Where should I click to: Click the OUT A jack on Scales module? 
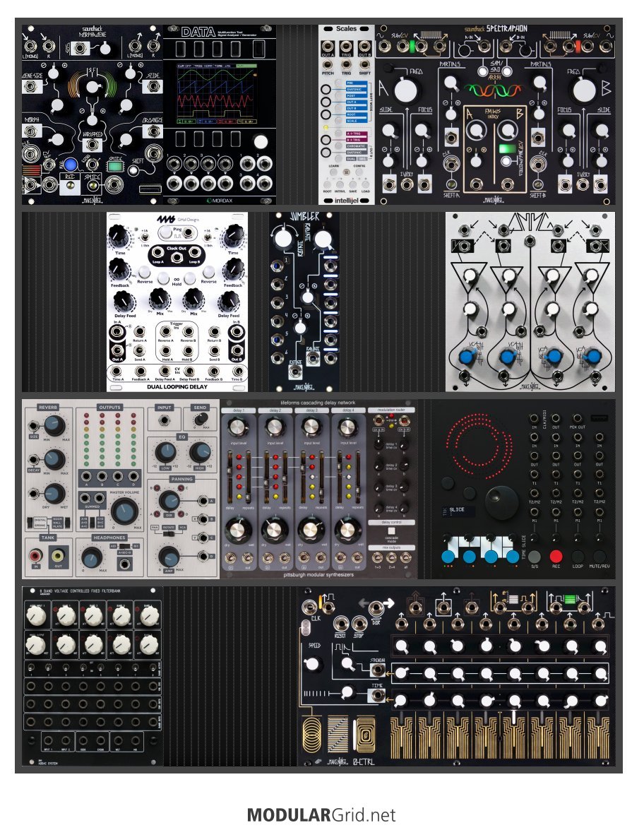(328, 45)
